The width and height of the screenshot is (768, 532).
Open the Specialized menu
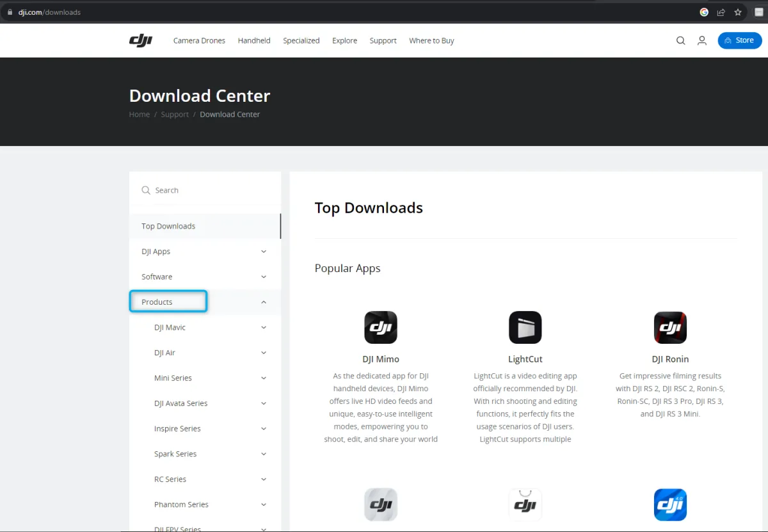point(301,40)
